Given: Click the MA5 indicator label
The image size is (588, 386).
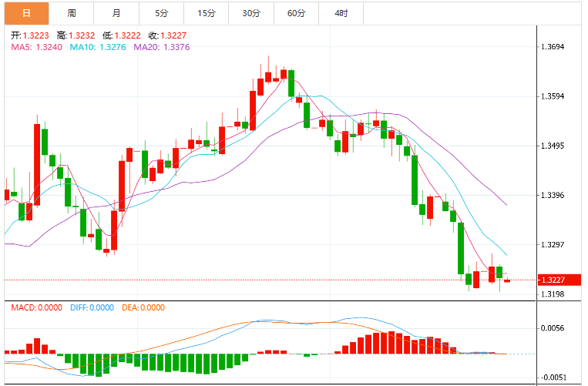Looking at the screenshot, I should 37,47.
